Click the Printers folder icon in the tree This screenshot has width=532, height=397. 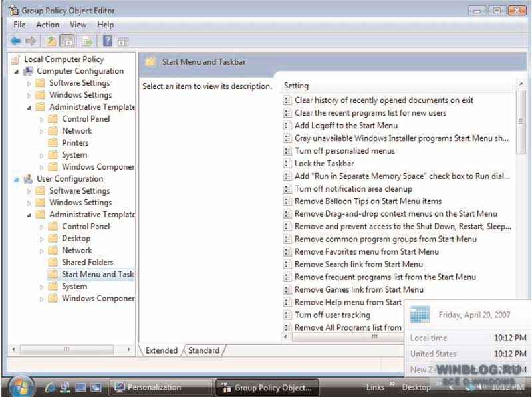pos(53,143)
